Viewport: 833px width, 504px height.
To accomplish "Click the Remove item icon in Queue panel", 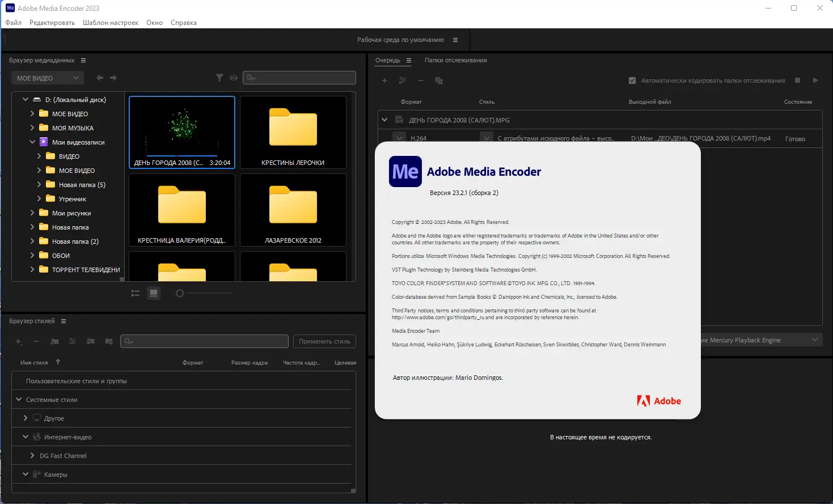I will click(421, 81).
